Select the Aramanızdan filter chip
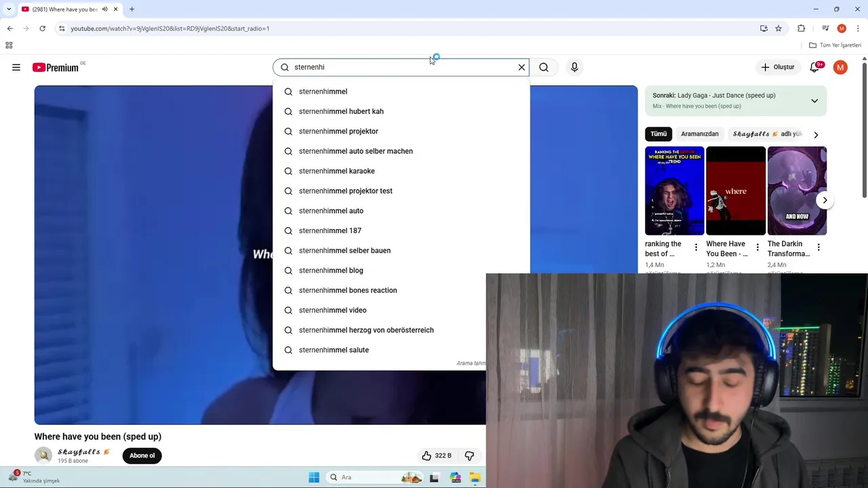 [699, 134]
